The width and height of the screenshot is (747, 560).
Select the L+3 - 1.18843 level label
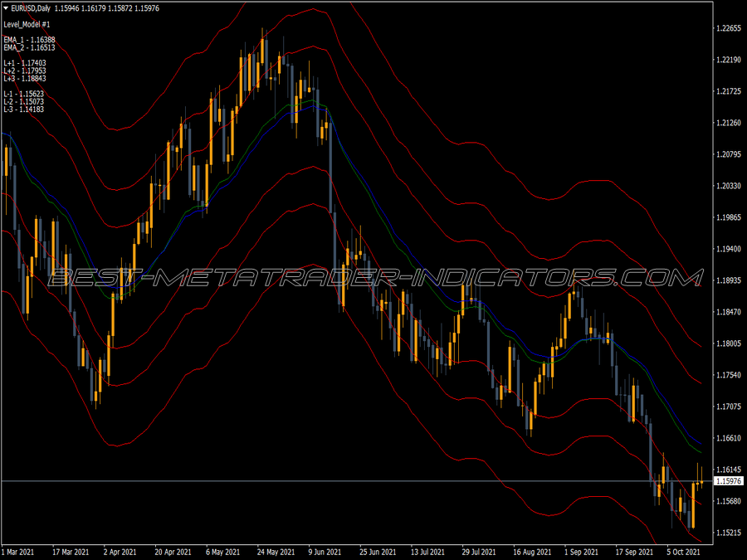click(x=25, y=78)
